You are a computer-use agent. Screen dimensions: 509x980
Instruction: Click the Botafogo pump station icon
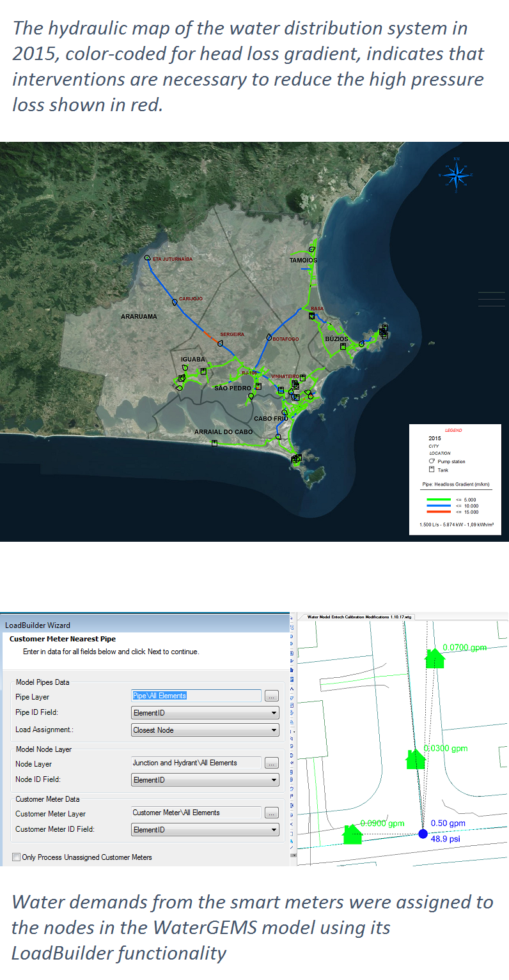coord(269,337)
